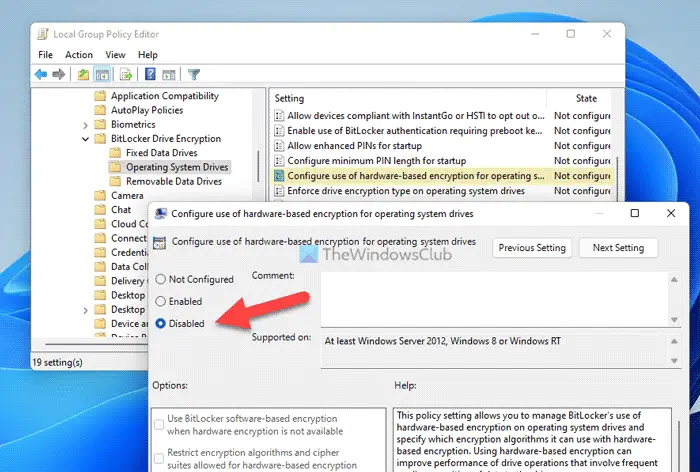Click the Next Setting button
This screenshot has width=700, height=472.
[618, 248]
